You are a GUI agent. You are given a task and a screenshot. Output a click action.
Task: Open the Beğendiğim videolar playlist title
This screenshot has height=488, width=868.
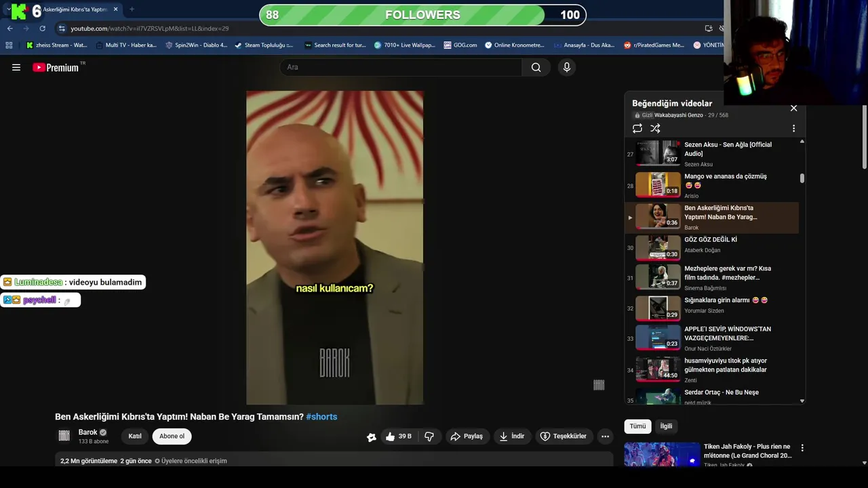[x=672, y=103]
